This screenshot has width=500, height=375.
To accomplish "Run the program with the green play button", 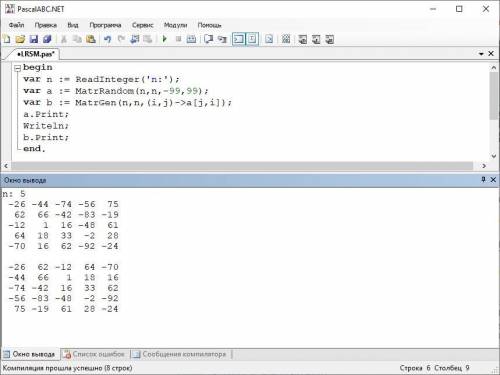I will (164, 39).
